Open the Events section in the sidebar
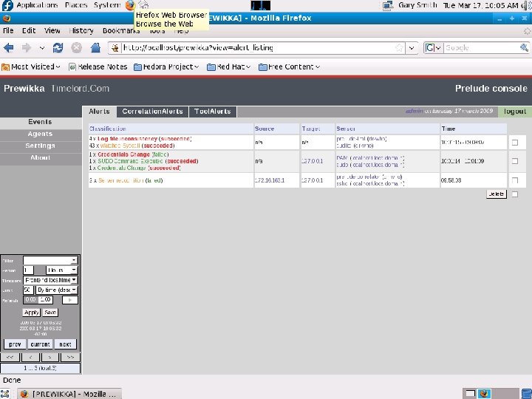532x399 pixels. pos(41,122)
